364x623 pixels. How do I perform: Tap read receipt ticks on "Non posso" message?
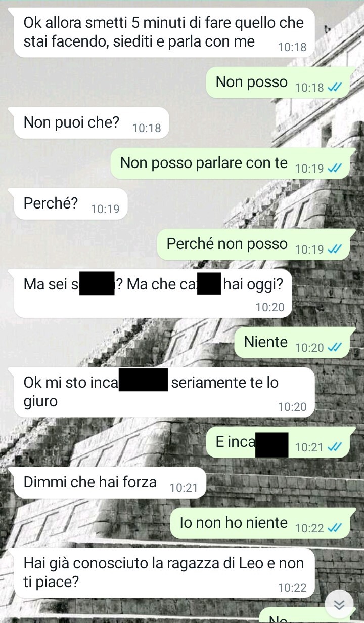click(x=335, y=88)
